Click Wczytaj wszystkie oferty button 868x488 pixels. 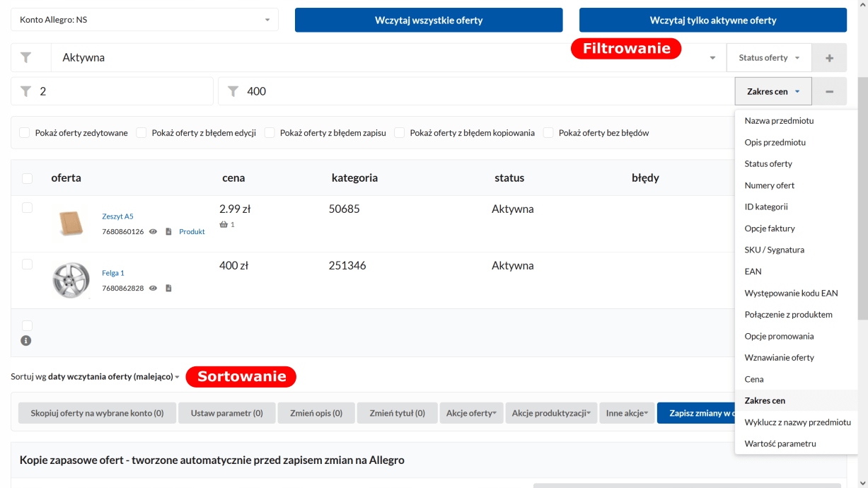pos(429,20)
